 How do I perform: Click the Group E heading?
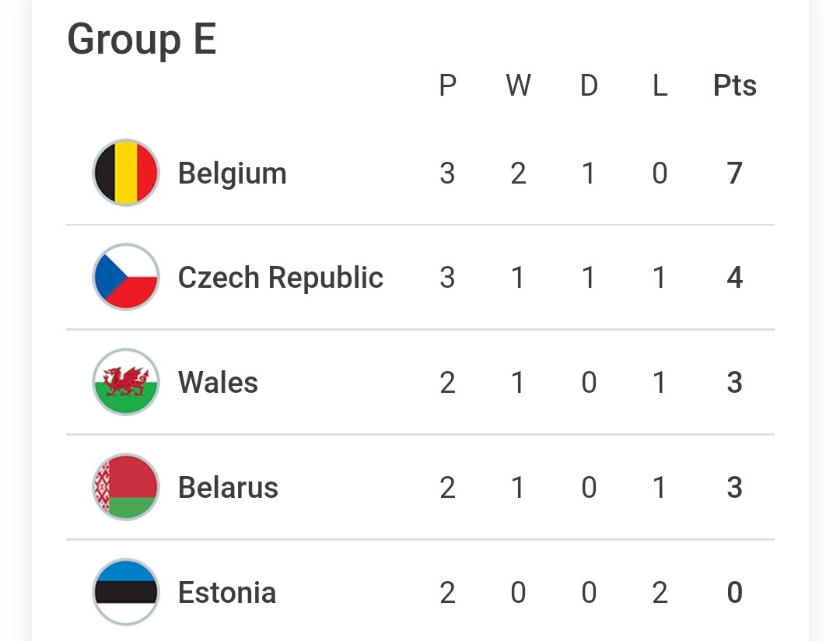tap(142, 39)
